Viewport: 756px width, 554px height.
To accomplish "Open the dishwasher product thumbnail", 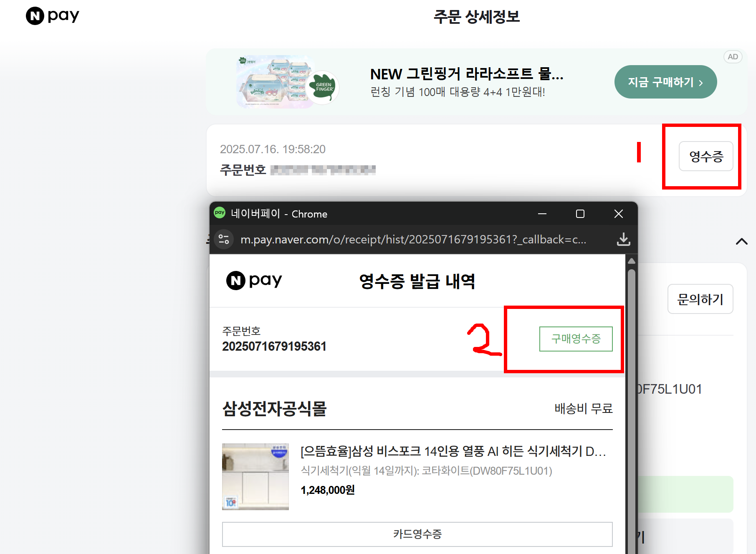I will pos(255,476).
